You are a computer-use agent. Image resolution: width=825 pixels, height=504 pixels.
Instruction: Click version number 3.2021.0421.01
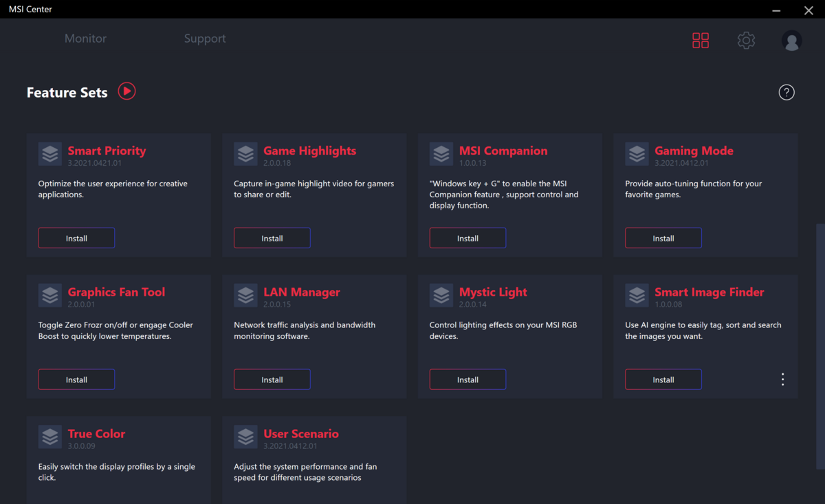(x=95, y=163)
